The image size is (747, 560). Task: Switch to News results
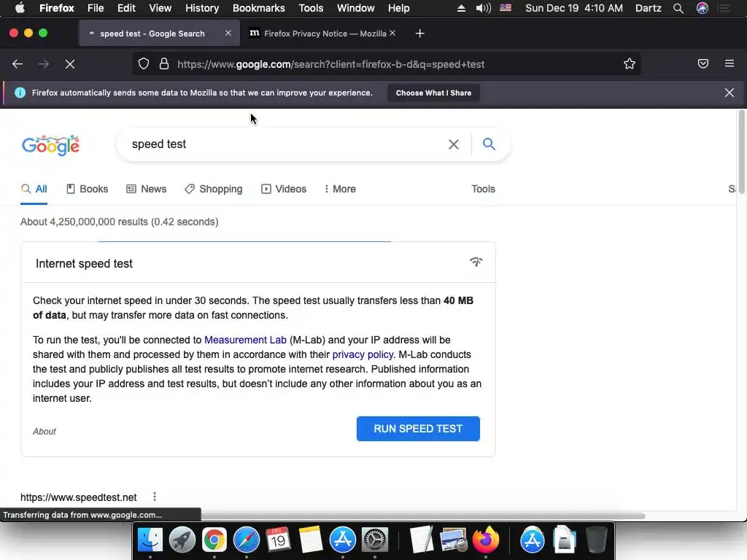click(x=146, y=189)
